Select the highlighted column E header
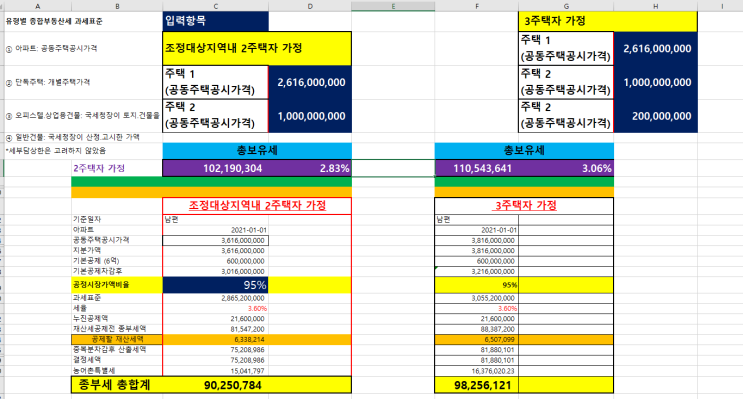The height and width of the screenshot is (399, 743). (393, 6)
